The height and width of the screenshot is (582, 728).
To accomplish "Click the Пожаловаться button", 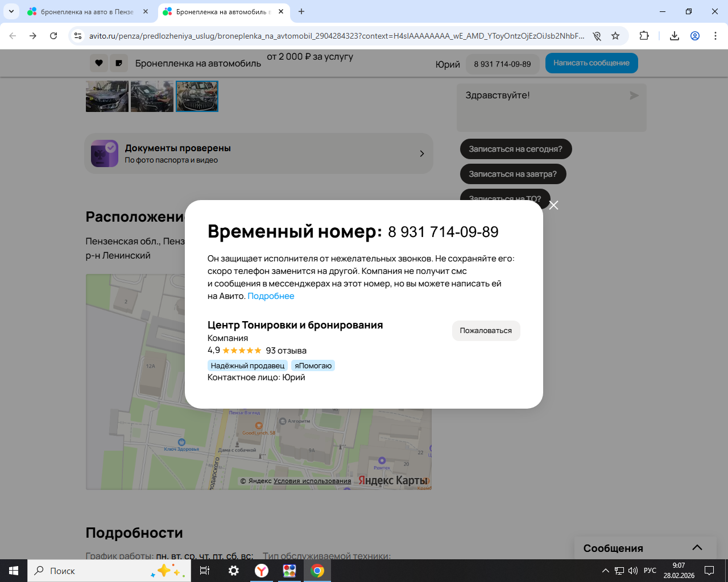I will pos(486,331).
